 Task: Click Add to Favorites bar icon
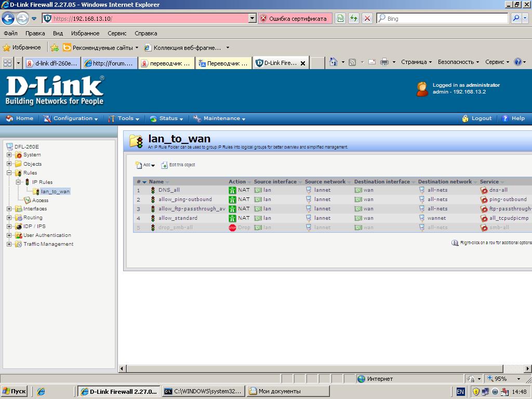coord(55,48)
